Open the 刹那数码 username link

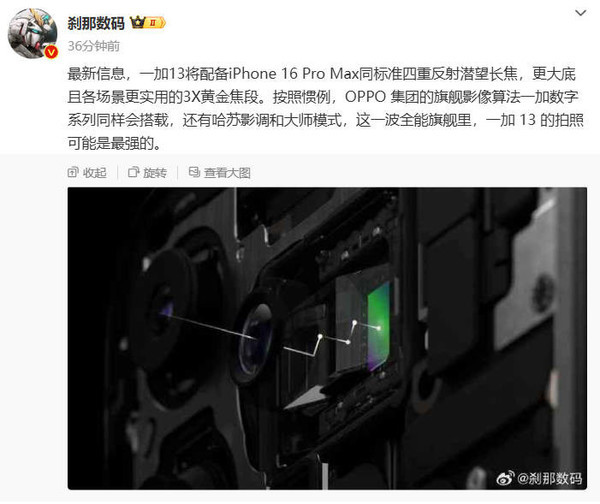tap(96, 23)
